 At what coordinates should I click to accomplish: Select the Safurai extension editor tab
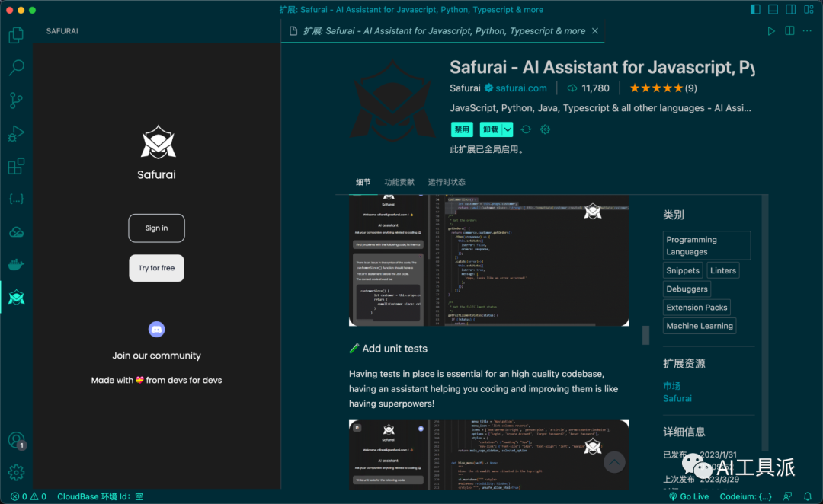pos(444,31)
